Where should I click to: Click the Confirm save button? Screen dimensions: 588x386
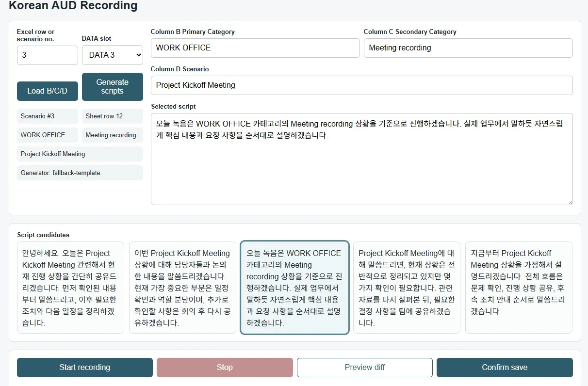pyautogui.click(x=505, y=368)
